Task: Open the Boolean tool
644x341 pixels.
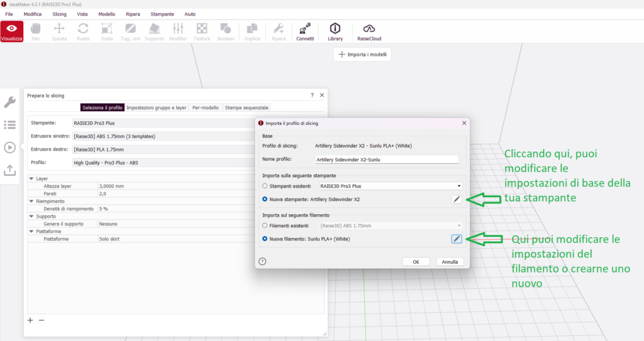Action: [226, 31]
